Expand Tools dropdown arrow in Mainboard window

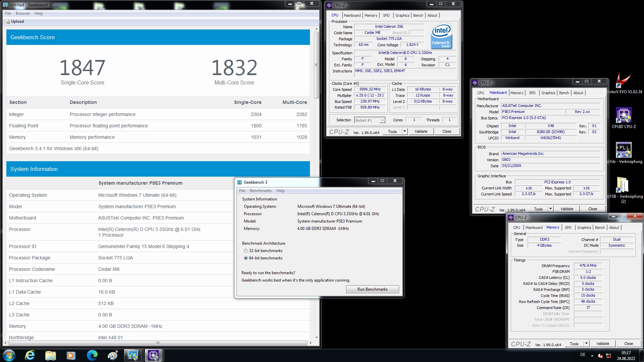click(550, 209)
